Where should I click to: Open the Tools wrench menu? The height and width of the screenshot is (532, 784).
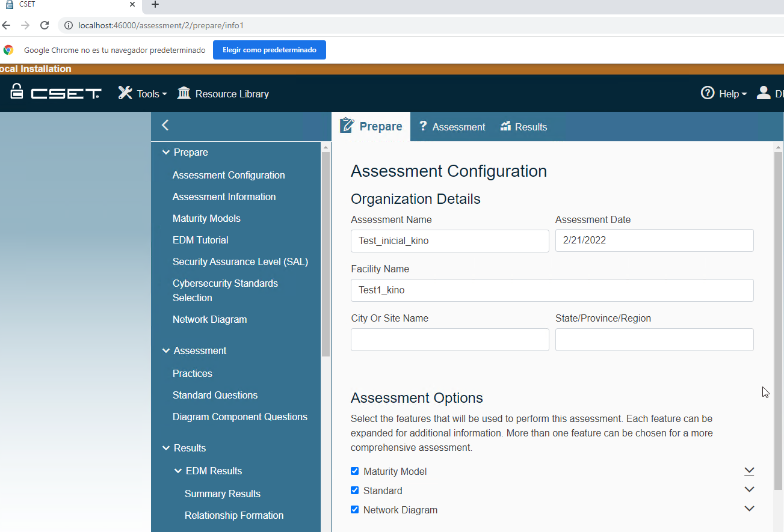coord(125,93)
